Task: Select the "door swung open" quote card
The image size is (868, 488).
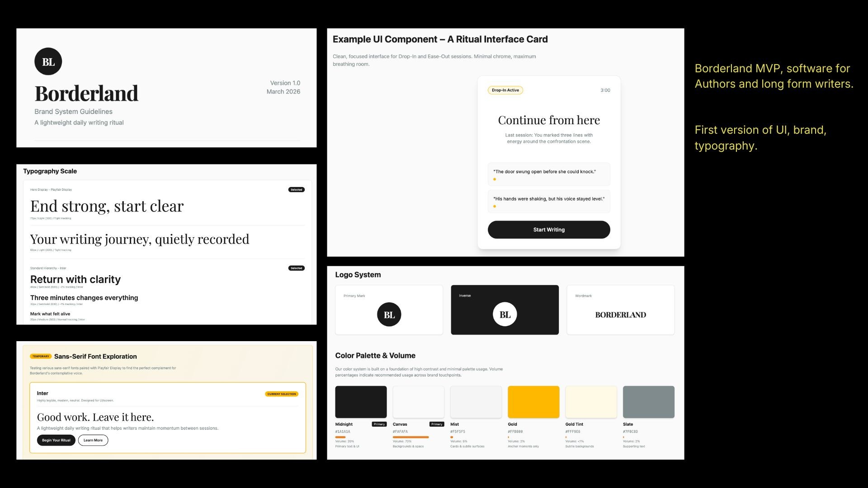Action: pos(549,174)
